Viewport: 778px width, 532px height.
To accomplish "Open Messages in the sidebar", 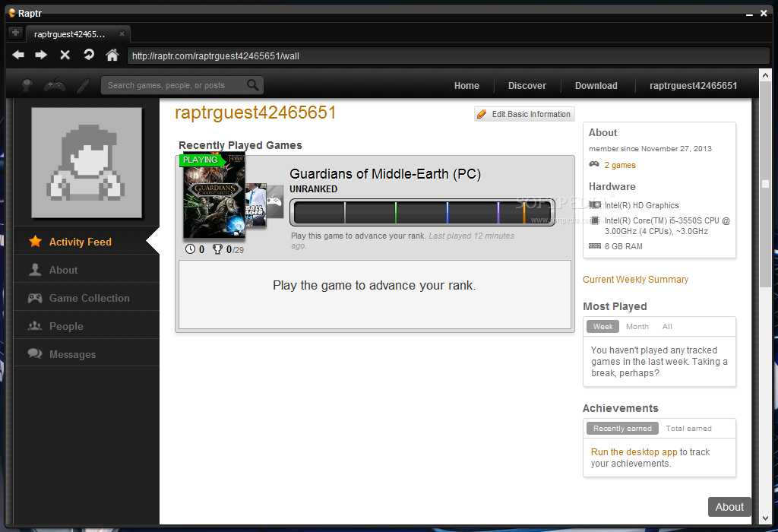I will (x=87, y=354).
